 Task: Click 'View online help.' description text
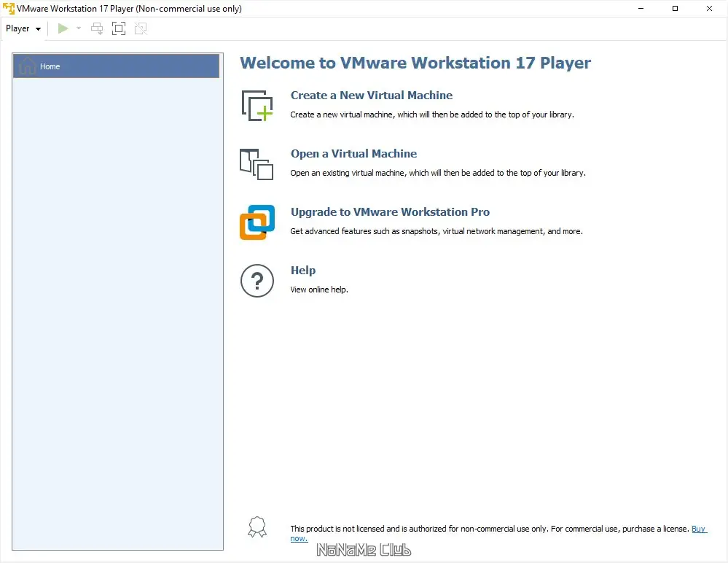(319, 290)
